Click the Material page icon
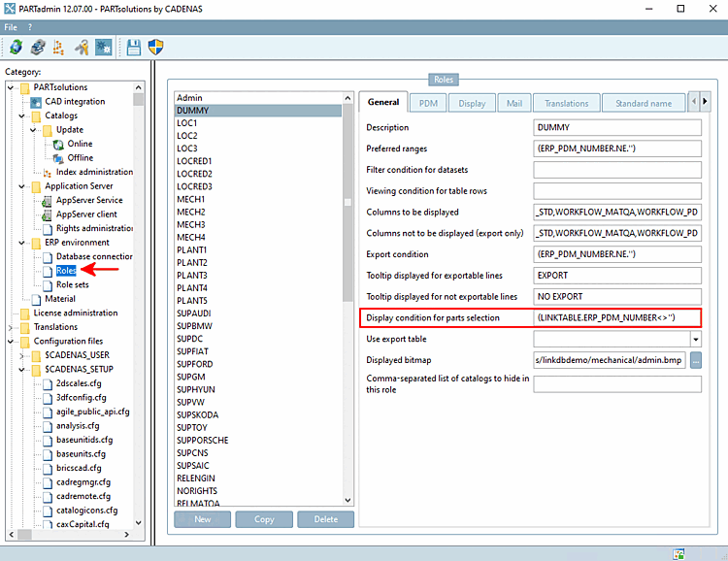This screenshot has height=561, width=728. pyautogui.click(x=36, y=299)
